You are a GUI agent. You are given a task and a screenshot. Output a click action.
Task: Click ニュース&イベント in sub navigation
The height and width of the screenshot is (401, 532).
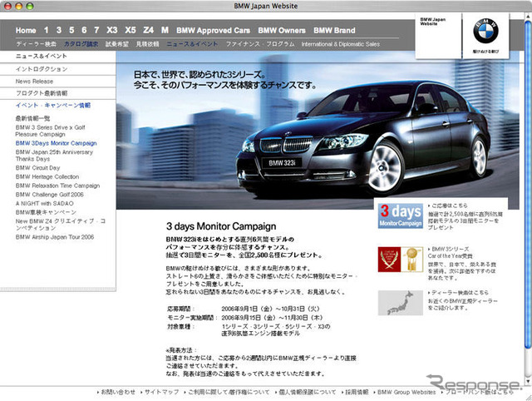192,44
